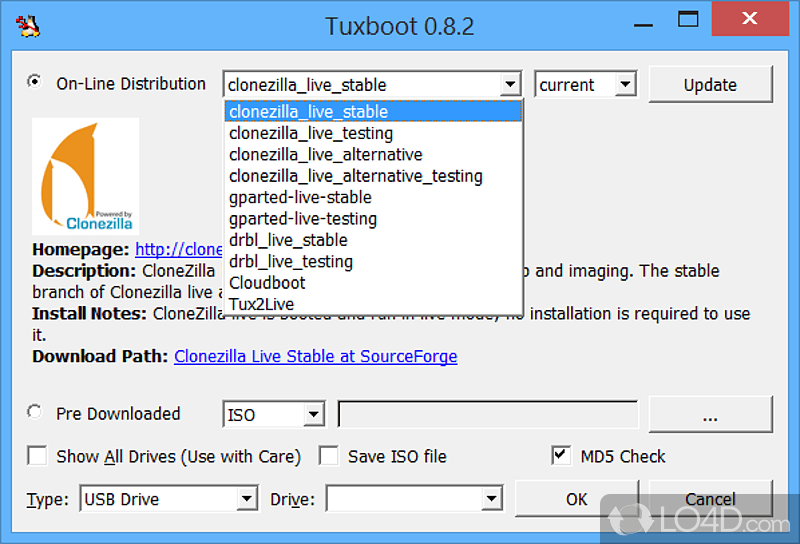The height and width of the screenshot is (544, 800).
Task: Choose Tux2Live from the list
Action: click(373, 304)
